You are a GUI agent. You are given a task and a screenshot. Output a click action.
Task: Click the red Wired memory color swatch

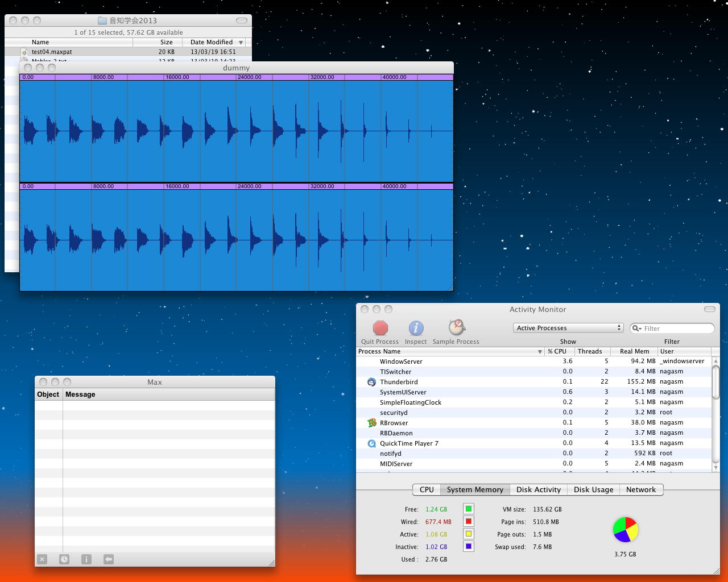(x=468, y=521)
